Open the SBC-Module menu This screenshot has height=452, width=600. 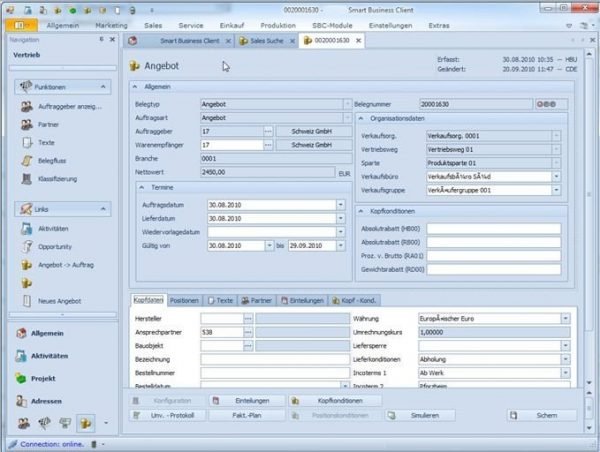coord(332,25)
